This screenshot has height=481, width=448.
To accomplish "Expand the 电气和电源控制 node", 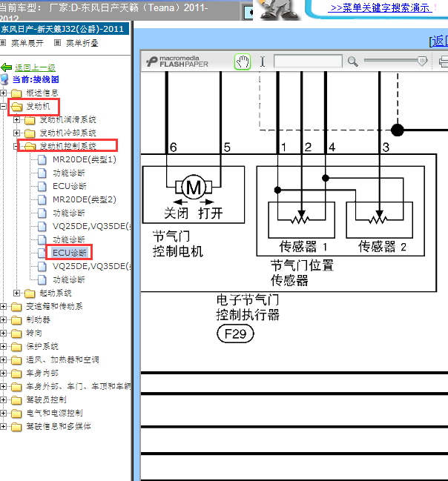I will (x=4, y=413).
